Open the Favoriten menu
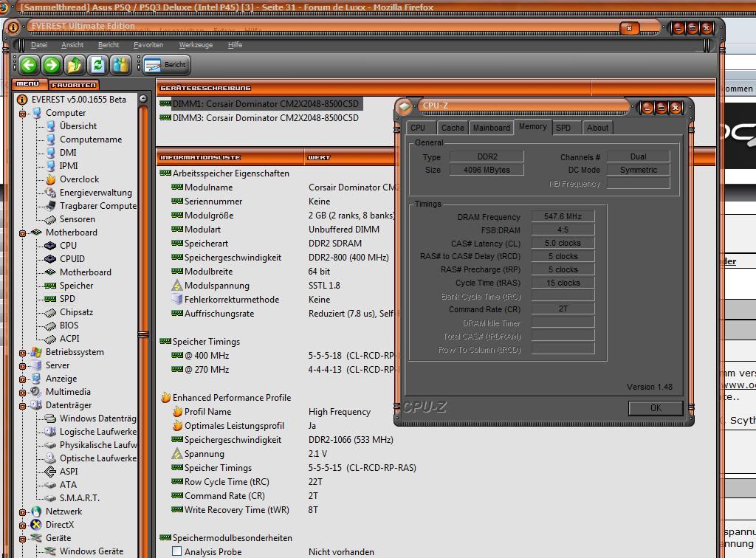 [148, 45]
